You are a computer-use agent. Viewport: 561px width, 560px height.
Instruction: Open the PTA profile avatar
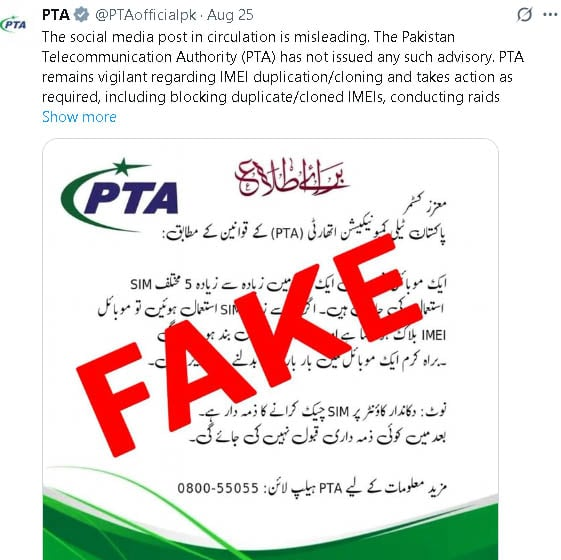pos(14,24)
